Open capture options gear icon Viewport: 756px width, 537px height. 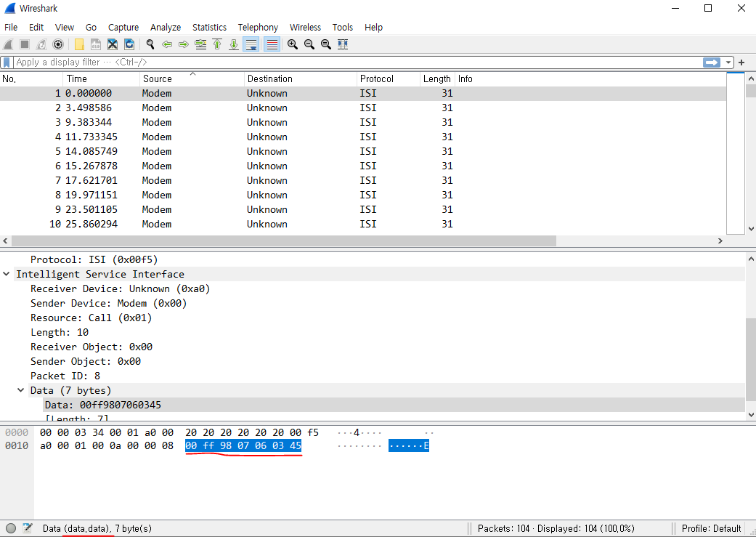[x=58, y=44]
